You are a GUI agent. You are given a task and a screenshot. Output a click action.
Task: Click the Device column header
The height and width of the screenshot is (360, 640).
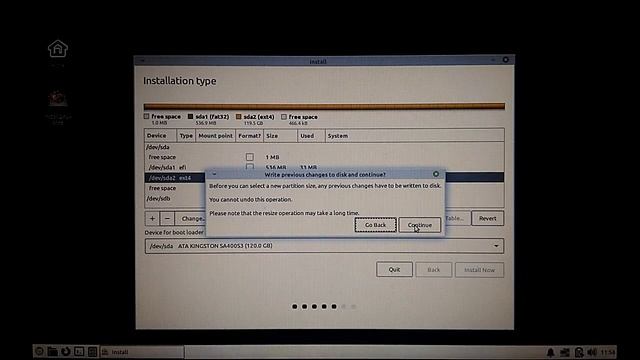(160, 136)
